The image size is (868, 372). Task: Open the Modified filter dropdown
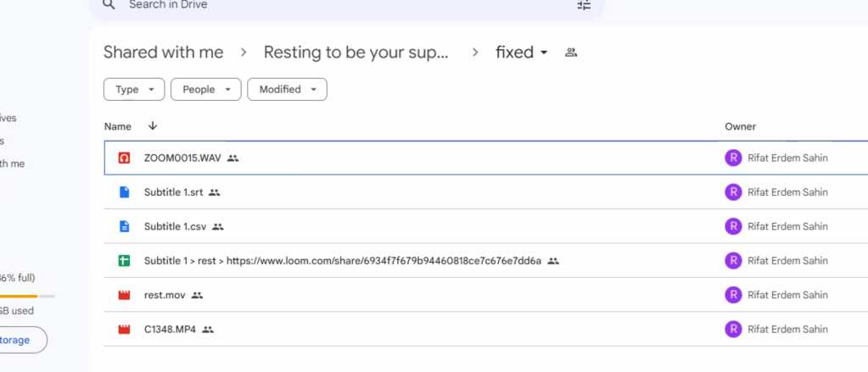tap(287, 90)
